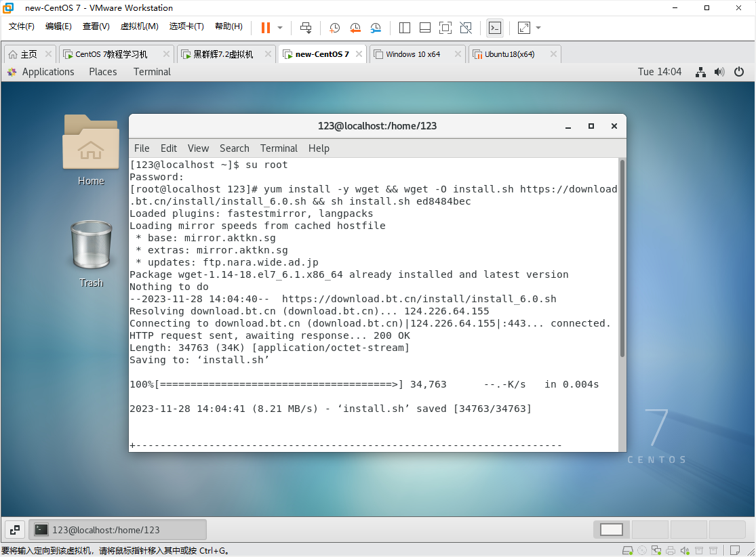Screen dimensions: 756x557
Task: Open the stretch display dropdown arrow
Action: coord(538,28)
